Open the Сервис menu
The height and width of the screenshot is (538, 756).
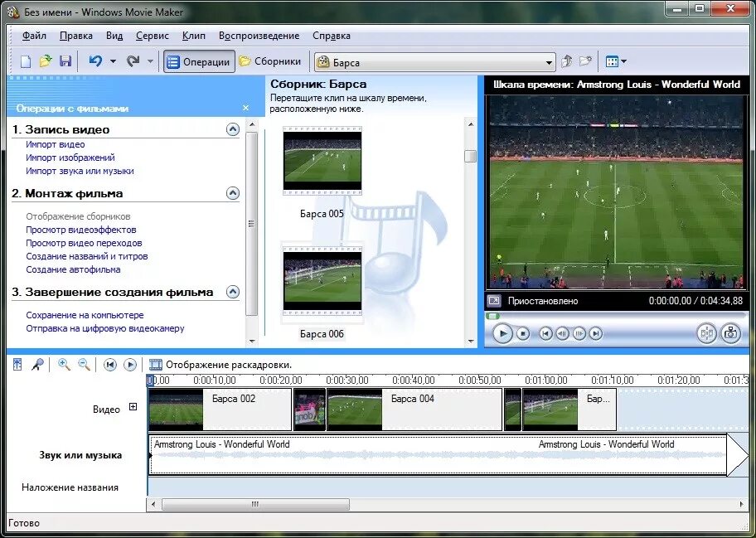click(153, 36)
